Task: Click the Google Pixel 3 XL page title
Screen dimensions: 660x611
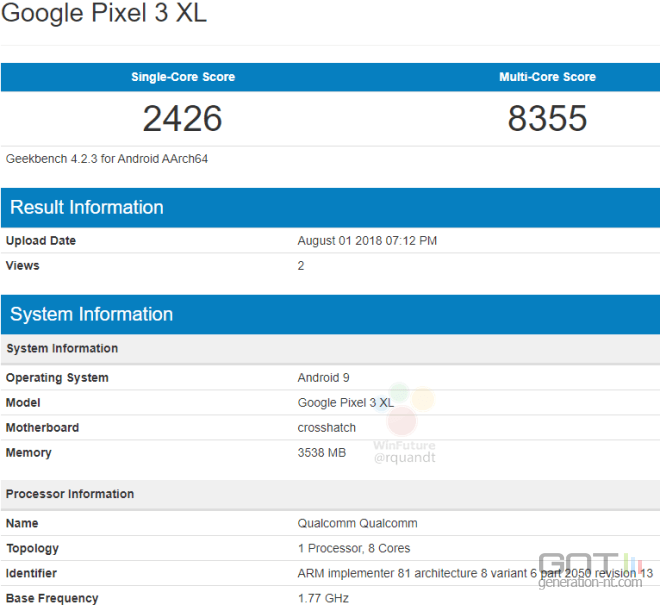Action: coord(104,13)
